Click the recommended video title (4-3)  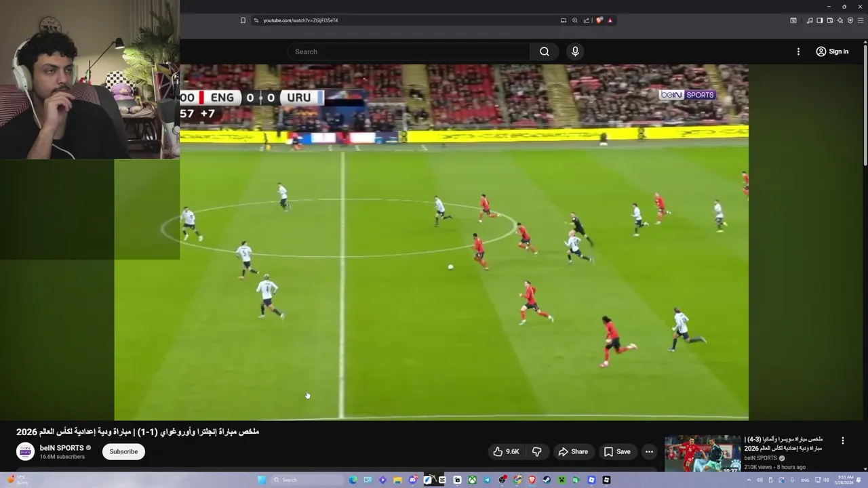pyautogui.click(x=784, y=444)
